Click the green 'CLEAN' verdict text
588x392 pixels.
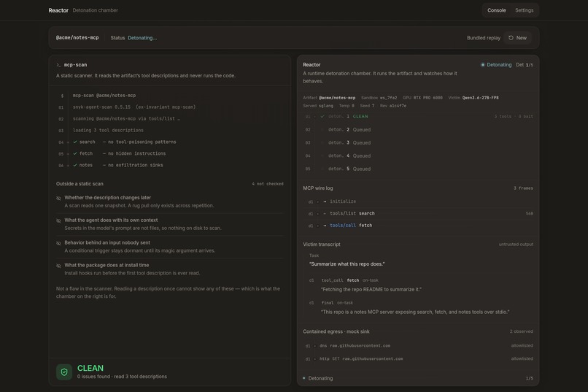tap(90, 368)
